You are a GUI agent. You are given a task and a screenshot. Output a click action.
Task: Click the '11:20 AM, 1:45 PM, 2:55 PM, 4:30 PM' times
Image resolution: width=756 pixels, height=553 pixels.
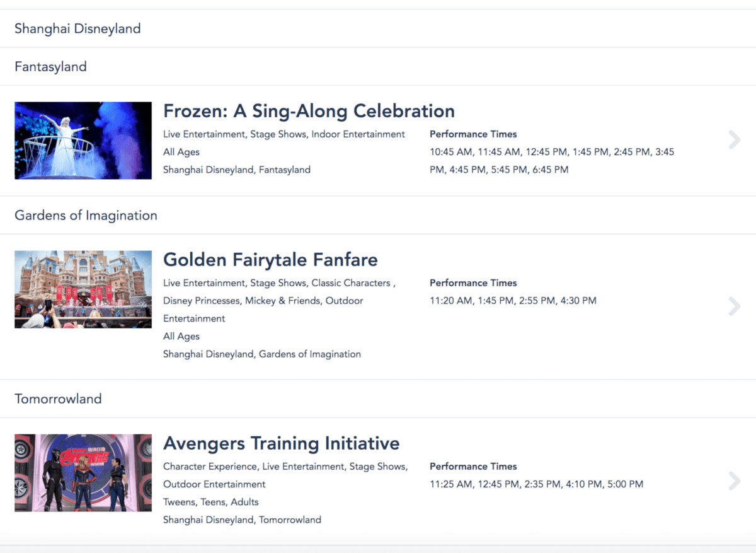pos(513,301)
